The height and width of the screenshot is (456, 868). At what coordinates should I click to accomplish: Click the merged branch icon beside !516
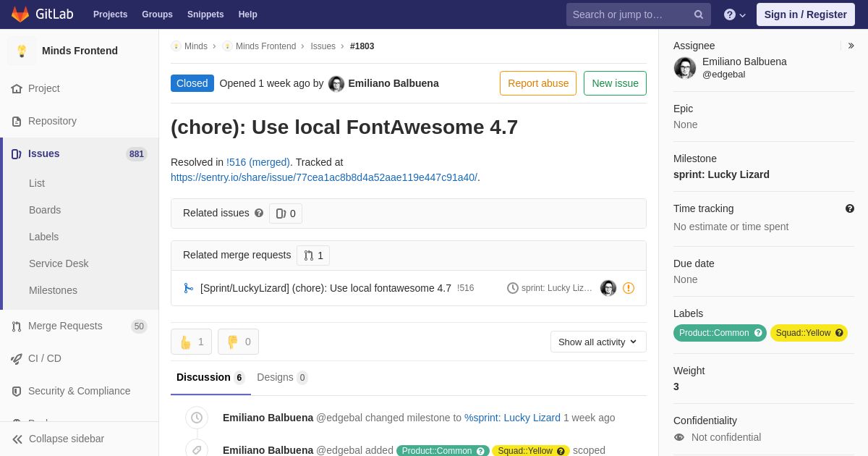click(188, 288)
